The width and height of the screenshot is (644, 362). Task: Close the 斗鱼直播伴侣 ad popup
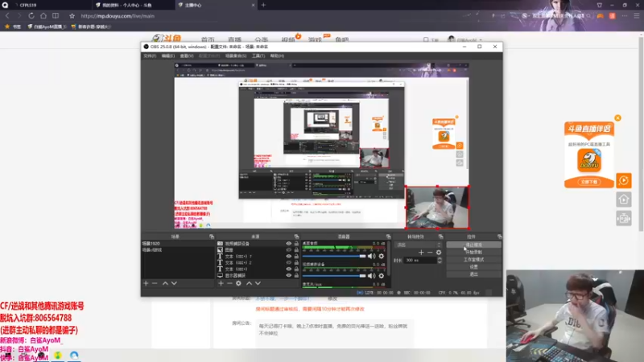tap(617, 117)
